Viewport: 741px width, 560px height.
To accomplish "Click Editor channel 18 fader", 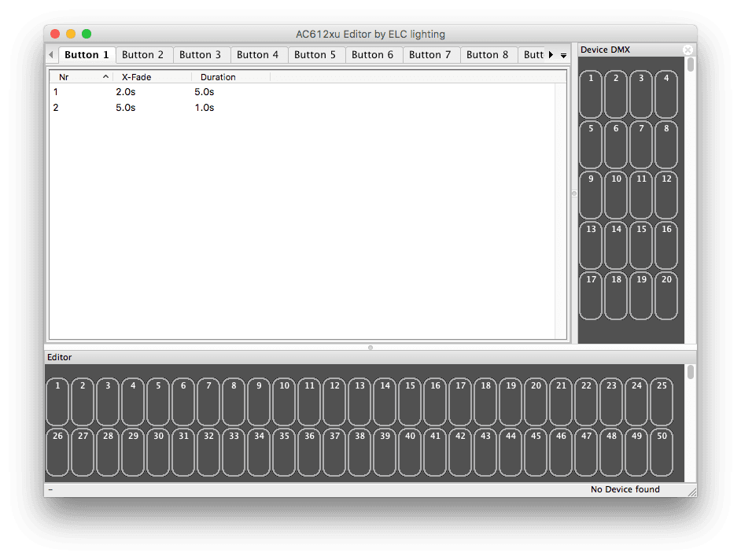I will pos(486,402).
